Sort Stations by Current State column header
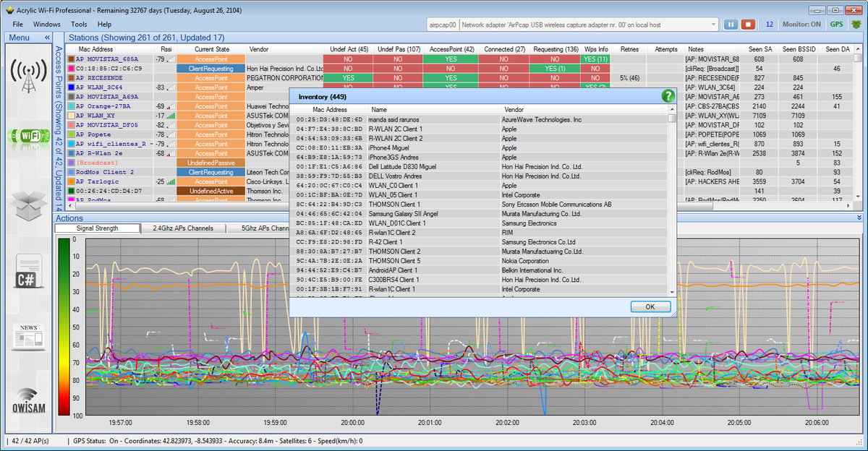Viewport: 868px width, 451px height. tap(211, 49)
